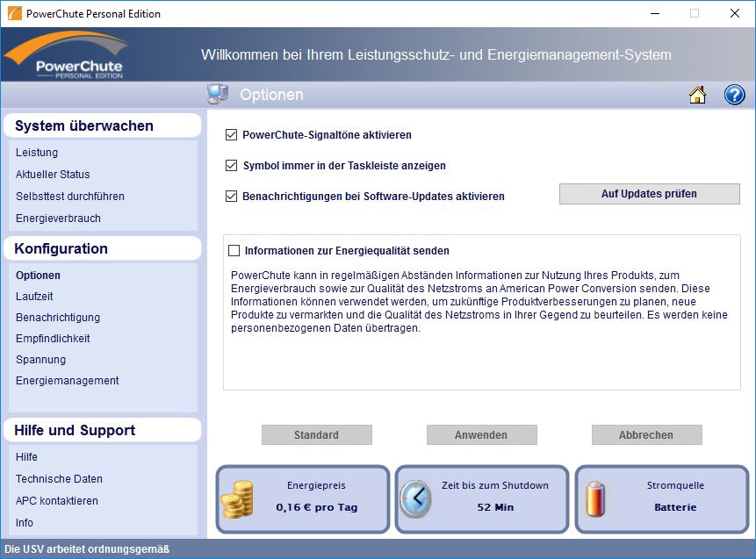Image resolution: width=756 pixels, height=559 pixels.
Task: Click the PowerChute Personal Edition logo
Action: (x=66, y=55)
